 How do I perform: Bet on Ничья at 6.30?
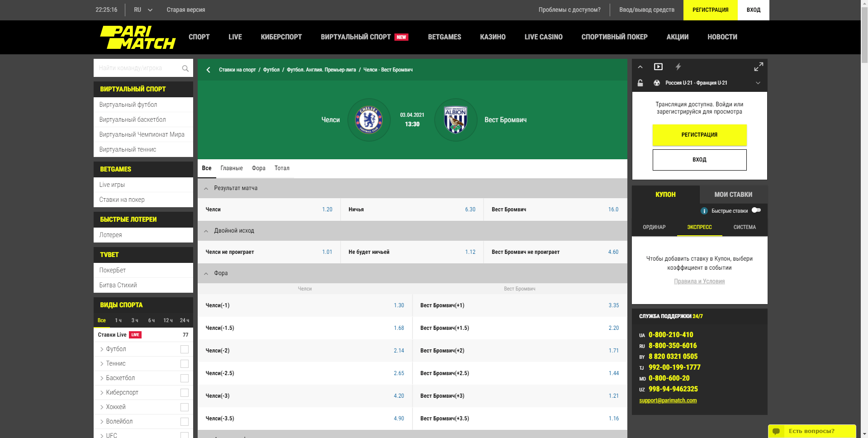412,209
